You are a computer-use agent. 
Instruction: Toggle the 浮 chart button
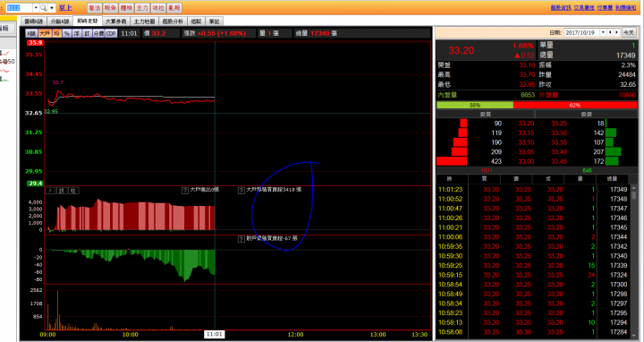[77, 33]
